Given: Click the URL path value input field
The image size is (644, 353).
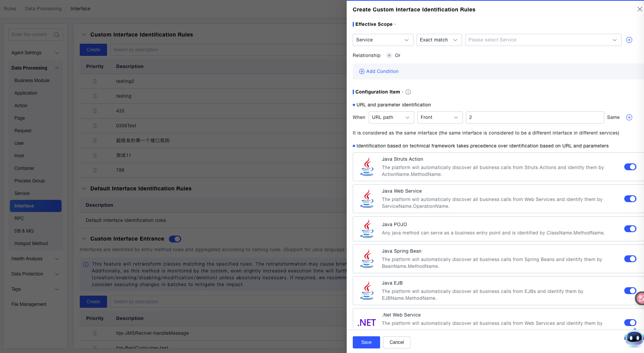Looking at the screenshot, I should point(534,117).
